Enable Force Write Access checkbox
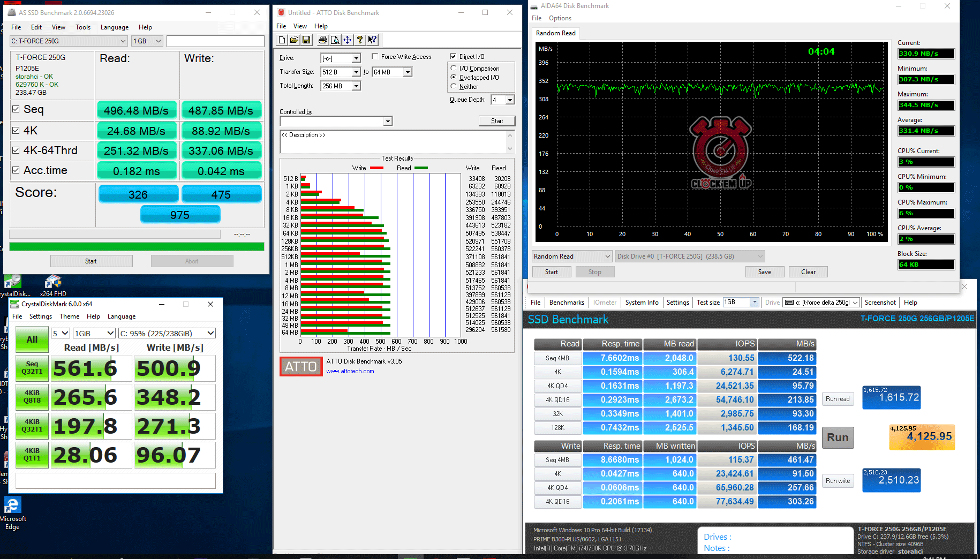 (x=375, y=56)
